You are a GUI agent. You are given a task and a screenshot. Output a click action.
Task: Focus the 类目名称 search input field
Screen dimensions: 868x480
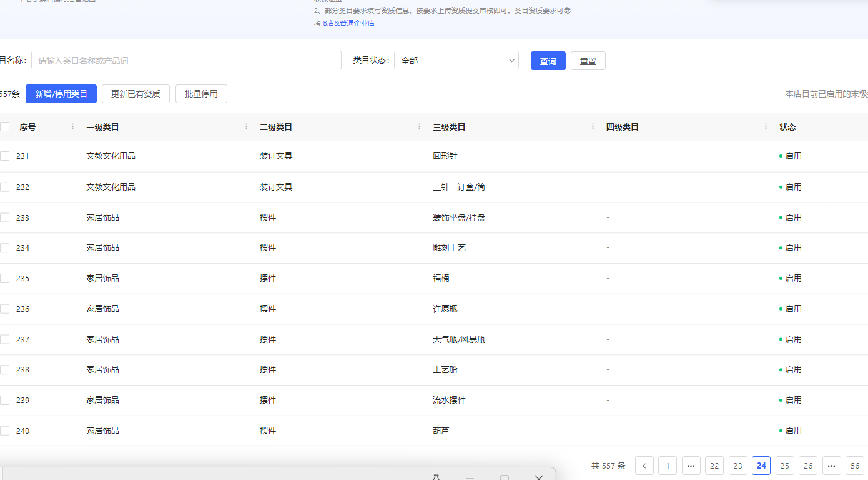tap(186, 61)
